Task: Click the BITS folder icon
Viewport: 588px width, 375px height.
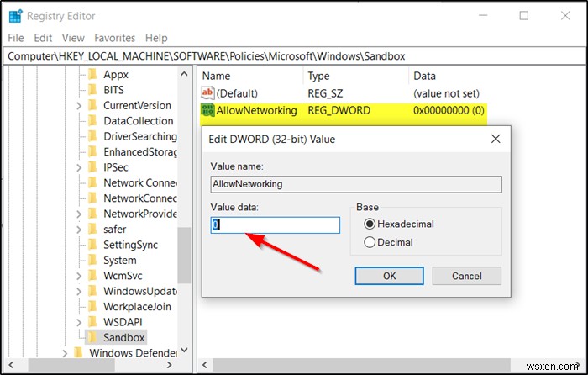Action: tap(92, 90)
